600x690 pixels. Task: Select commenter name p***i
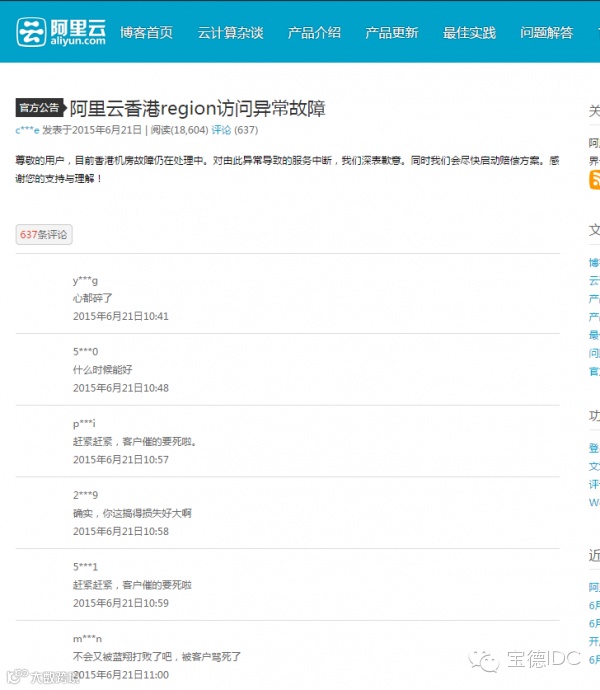click(84, 423)
